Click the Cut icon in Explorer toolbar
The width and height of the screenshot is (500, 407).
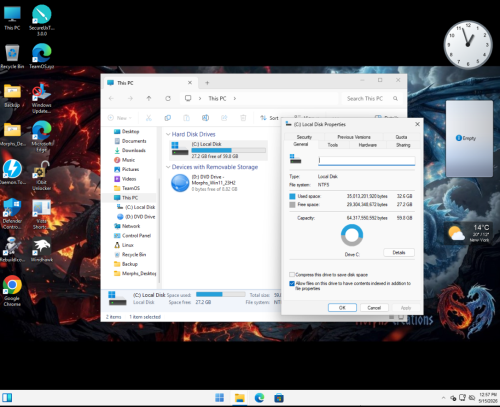point(149,118)
